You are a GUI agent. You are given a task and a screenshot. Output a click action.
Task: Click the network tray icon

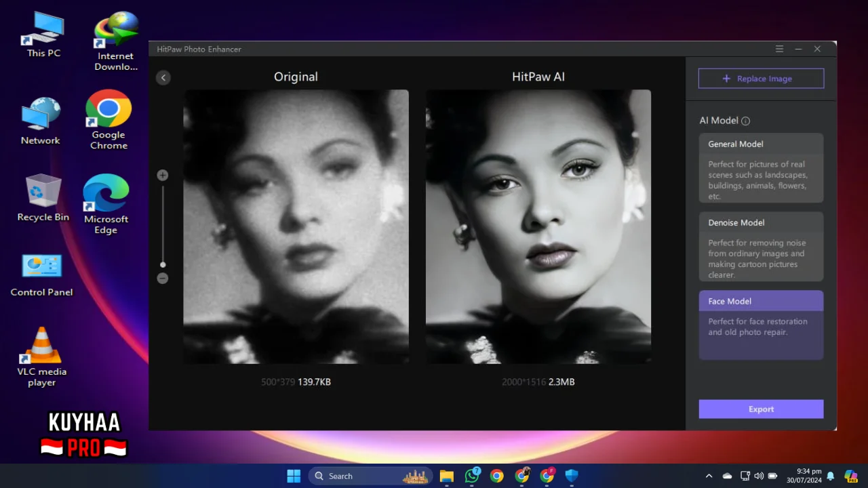(745, 476)
